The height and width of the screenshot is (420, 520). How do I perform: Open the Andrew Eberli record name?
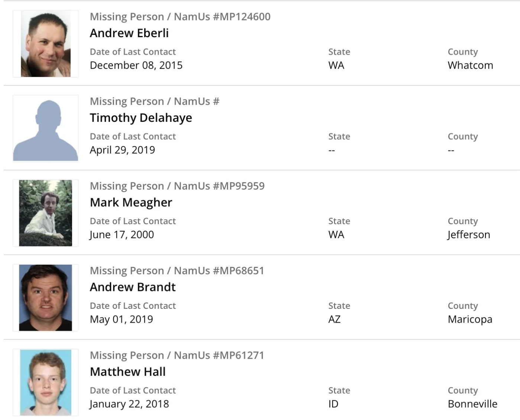[x=129, y=33]
